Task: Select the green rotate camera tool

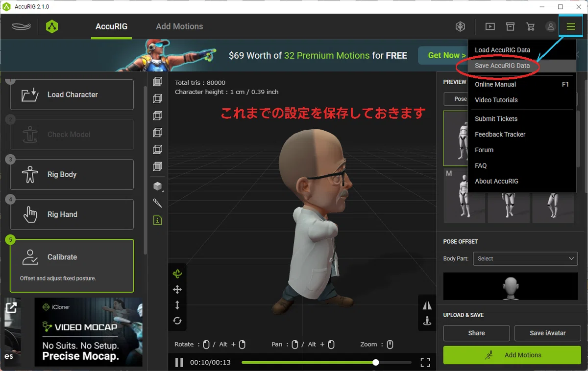Action: [177, 274]
